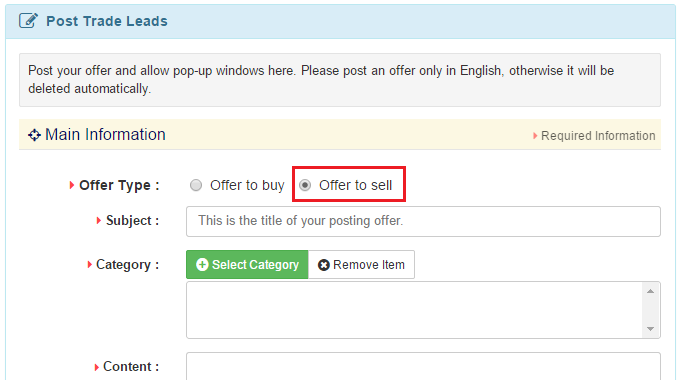Screen dimensions: 680x380
Task: Click the red arrow next to Category
Action: pyautogui.click(x=89, y=264)
